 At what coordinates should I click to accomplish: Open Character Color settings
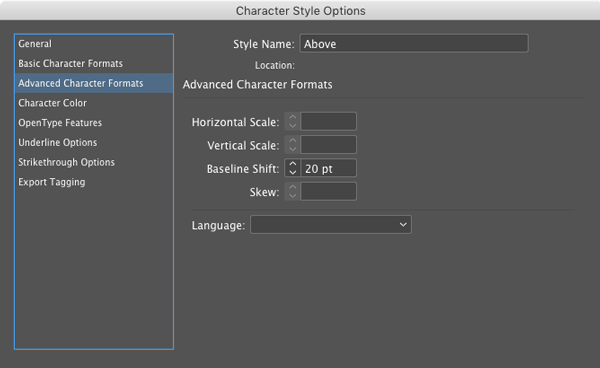94,103
